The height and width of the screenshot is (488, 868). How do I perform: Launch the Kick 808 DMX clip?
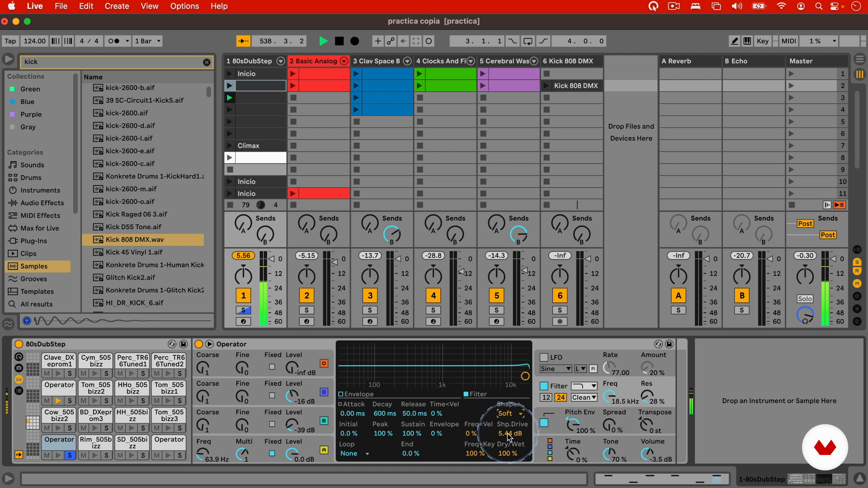point(546,86)
